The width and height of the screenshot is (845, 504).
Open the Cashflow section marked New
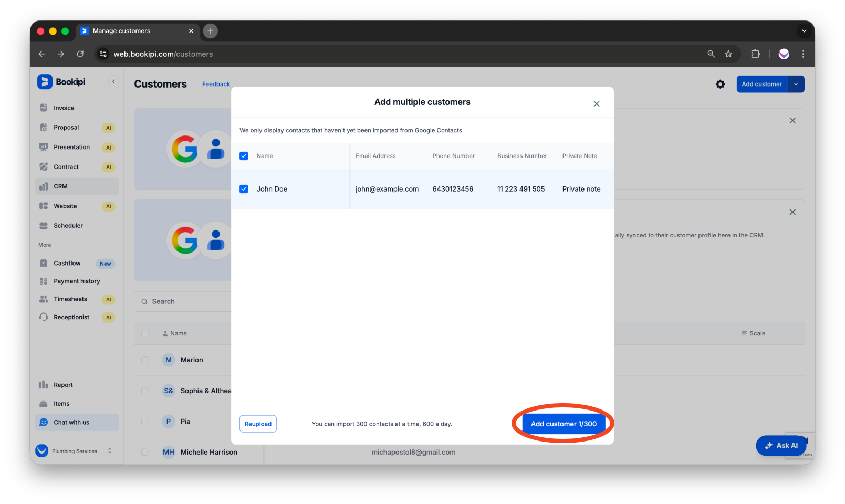pos(67,263)
